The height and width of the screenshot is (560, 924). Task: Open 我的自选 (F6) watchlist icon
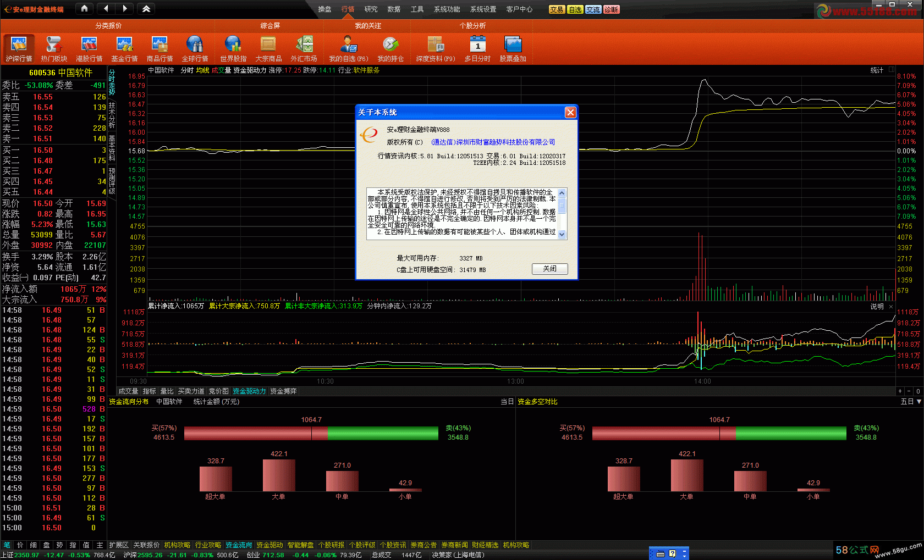(348, 49)
